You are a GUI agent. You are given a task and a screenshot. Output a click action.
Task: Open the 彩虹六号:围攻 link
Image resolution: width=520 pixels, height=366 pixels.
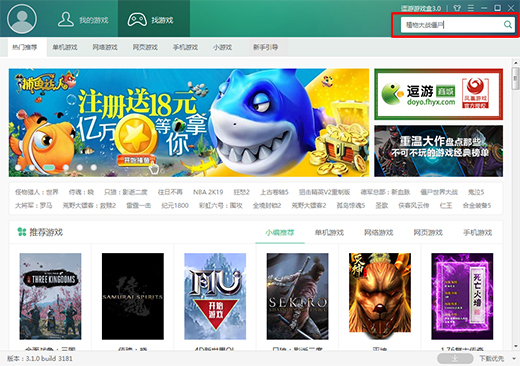pos(221,205)
